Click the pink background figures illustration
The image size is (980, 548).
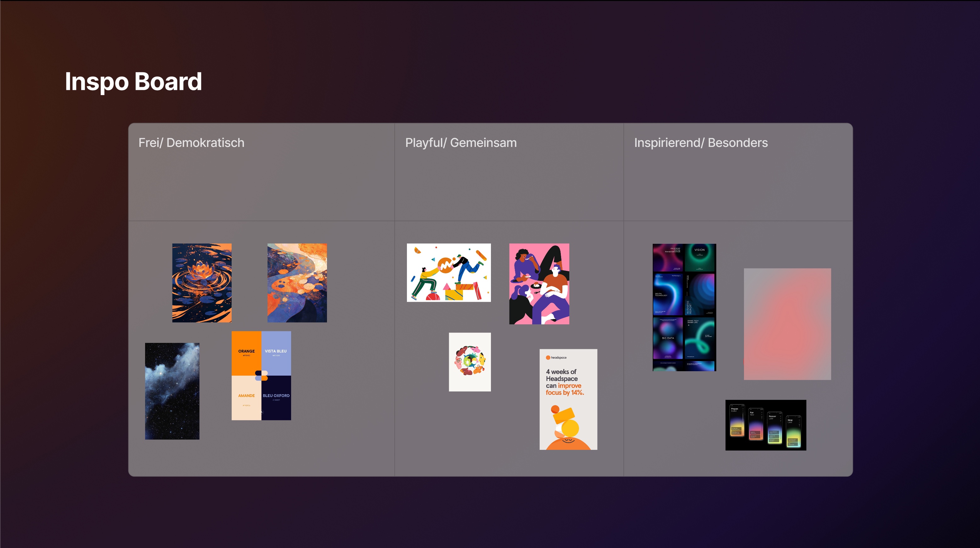pyautogui.click(x=539, y=284)
